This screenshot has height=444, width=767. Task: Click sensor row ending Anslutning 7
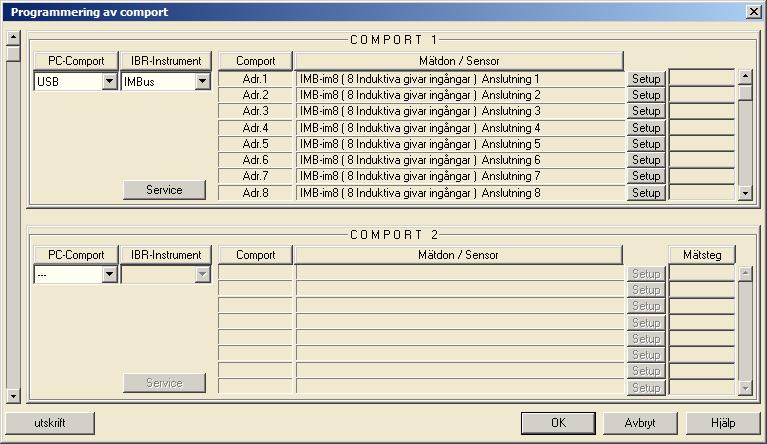(x=460, y=176)
